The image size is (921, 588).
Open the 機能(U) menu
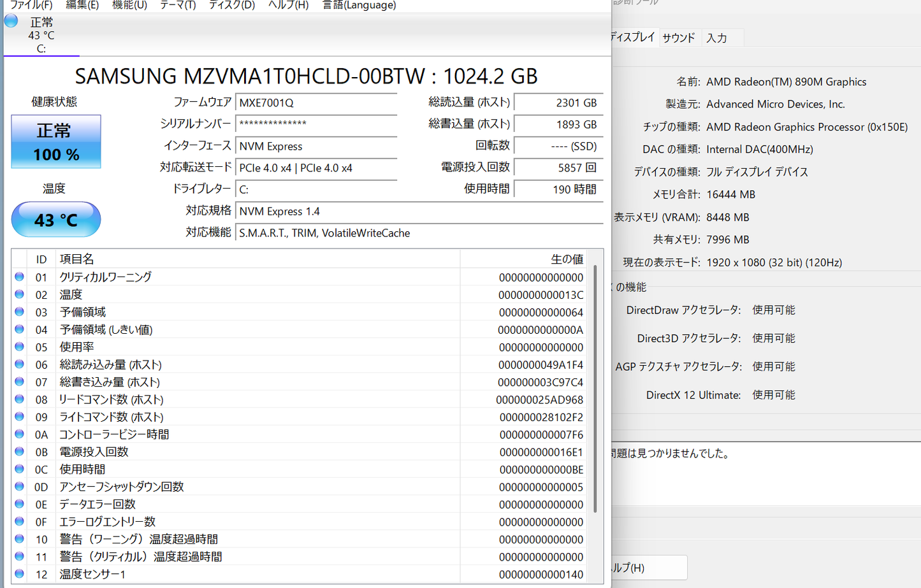129,5
